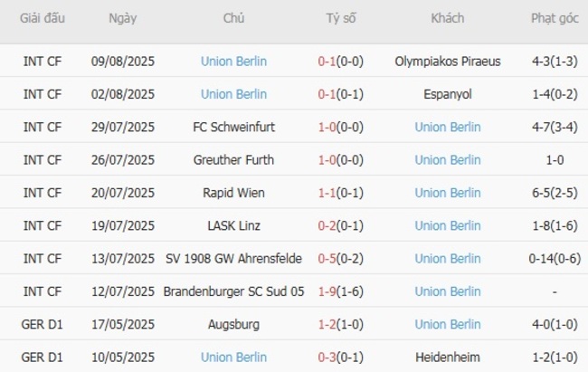Open the 0-5 score result
Image resolution: width=588 pixels, height=372 pixels.
[327, 259]
